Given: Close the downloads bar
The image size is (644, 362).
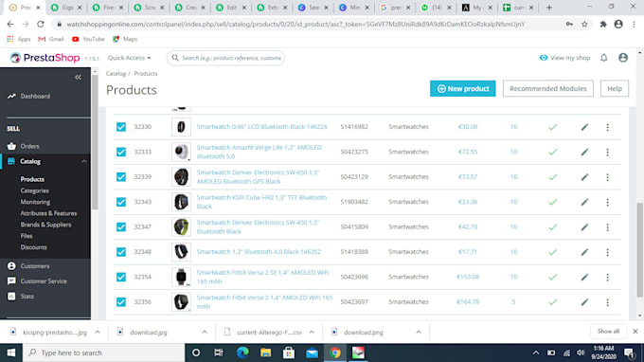Looking at the screenshot, I should point(635,331).
